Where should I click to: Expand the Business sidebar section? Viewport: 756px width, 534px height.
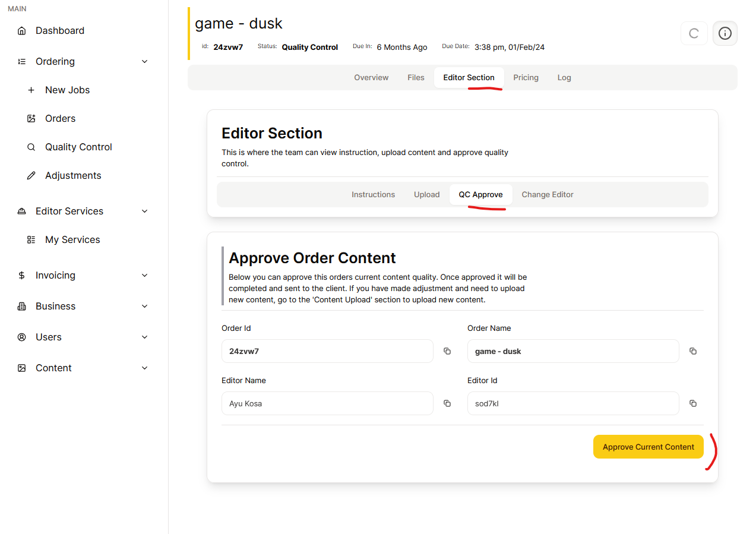pos(144,307)
